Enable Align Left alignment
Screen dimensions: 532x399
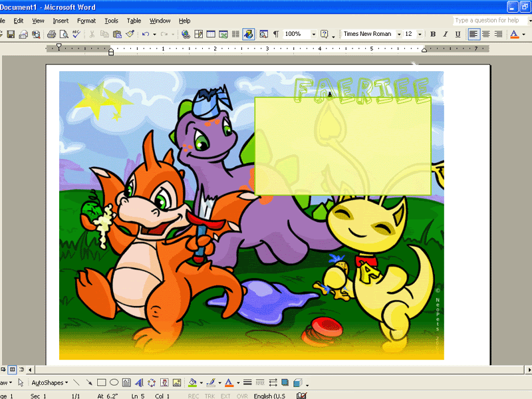pyautogui.click(x=473, y=34)
